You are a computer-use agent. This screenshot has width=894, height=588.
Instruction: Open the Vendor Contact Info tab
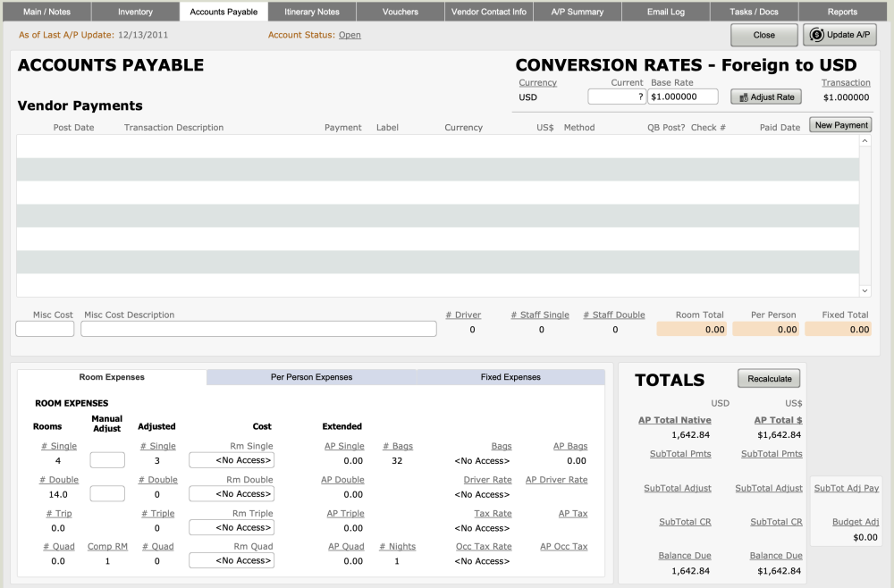tap(488, 12)
